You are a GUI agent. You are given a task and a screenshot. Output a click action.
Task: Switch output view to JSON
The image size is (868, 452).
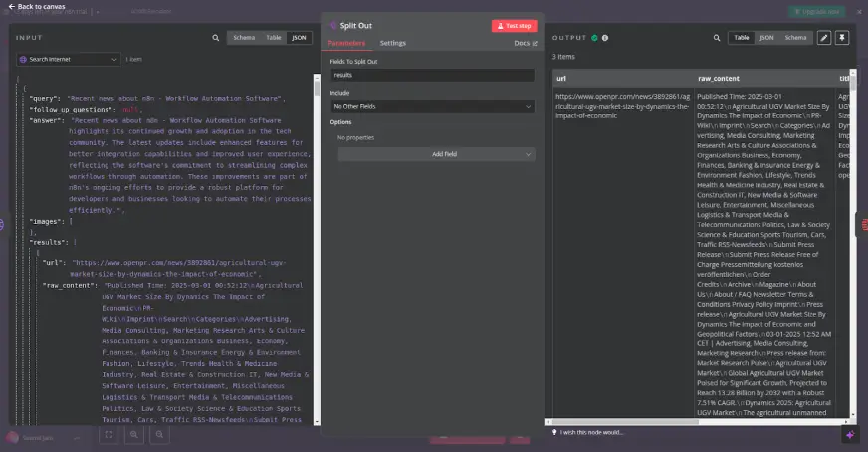click(766, 38)
